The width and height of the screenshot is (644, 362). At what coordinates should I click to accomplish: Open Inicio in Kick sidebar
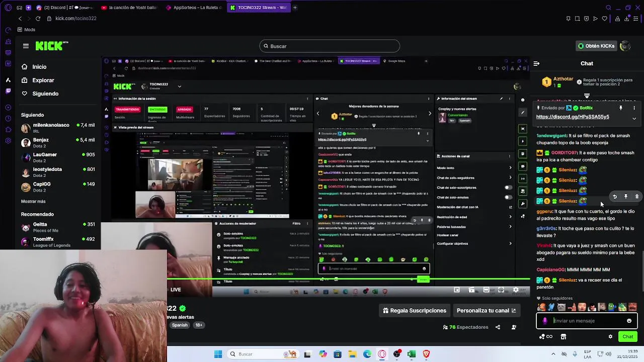tap(39, 67)
